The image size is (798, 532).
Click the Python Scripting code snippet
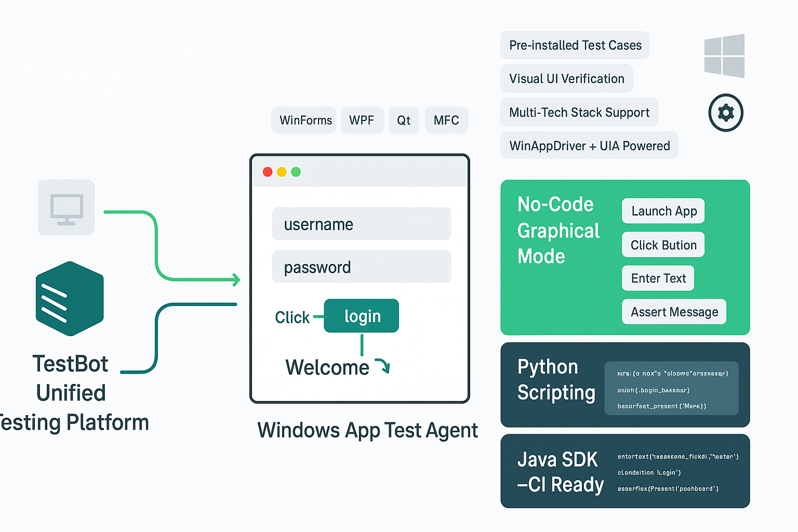click(x=671, y=389)
